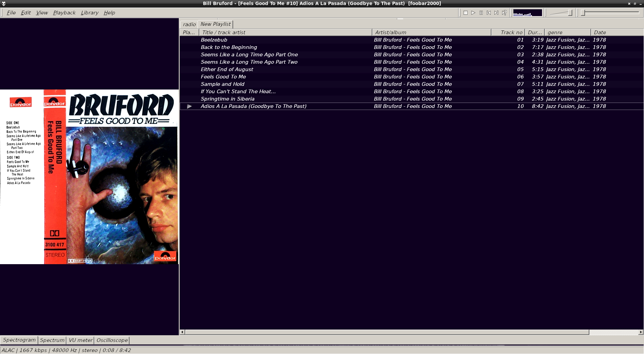644x354 pixels.
Task: Select the track Springtime in Siberia
Action: tap(412, 99)
